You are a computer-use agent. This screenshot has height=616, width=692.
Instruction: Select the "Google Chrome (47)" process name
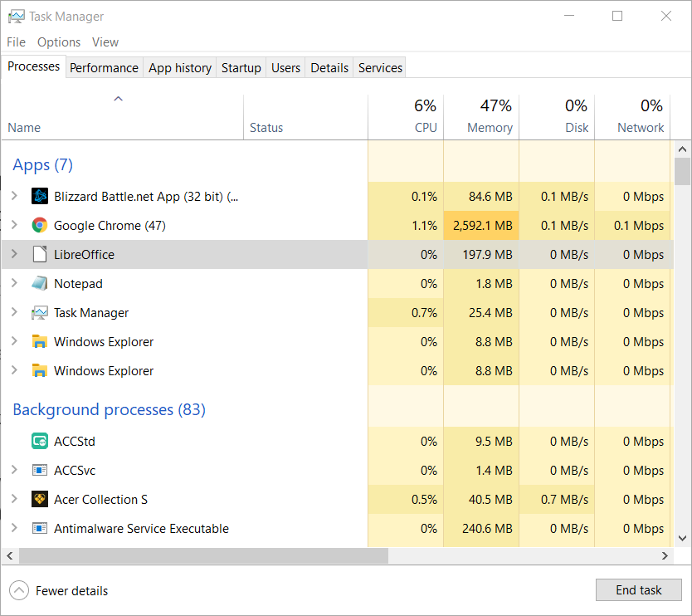point(110,226)
